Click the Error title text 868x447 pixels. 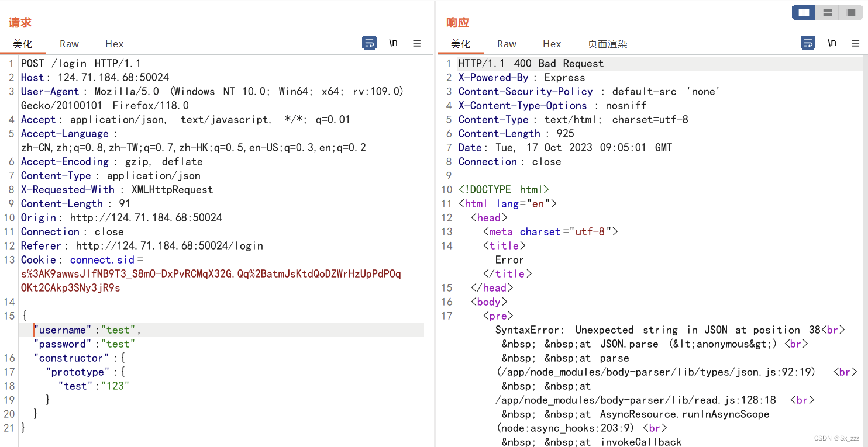[x=509, y=260]
